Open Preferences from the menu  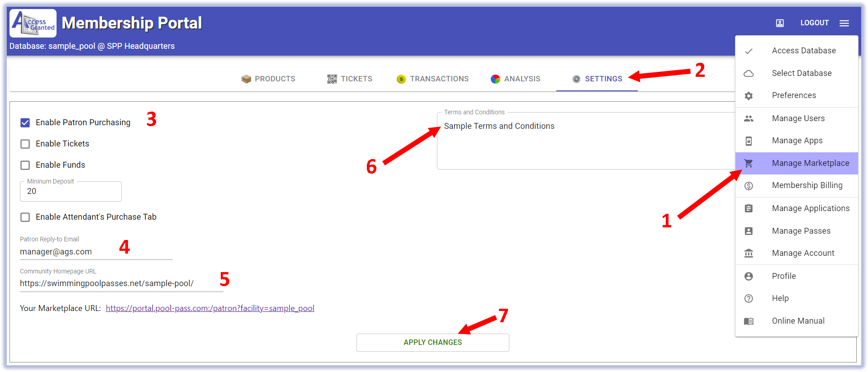tap(797, 95)
